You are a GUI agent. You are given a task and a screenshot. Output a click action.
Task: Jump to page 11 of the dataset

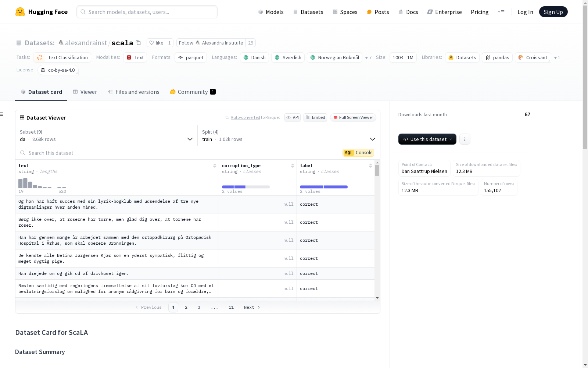tap(231, 307)
